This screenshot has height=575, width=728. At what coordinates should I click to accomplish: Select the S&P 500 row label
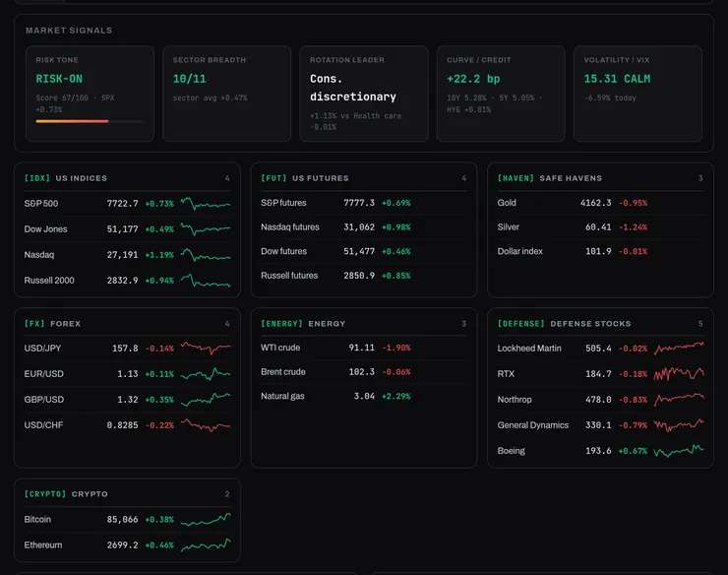coord(41,204)
